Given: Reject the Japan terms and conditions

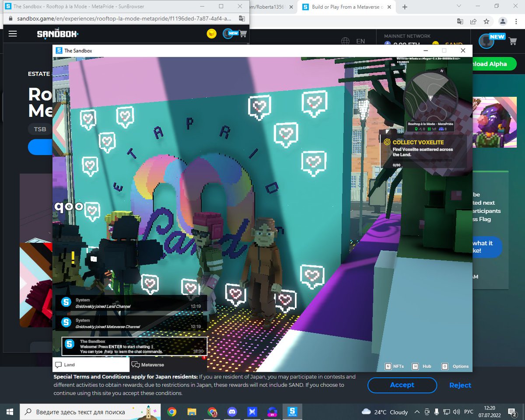Looking at the screenshot, I should [460, 385].
